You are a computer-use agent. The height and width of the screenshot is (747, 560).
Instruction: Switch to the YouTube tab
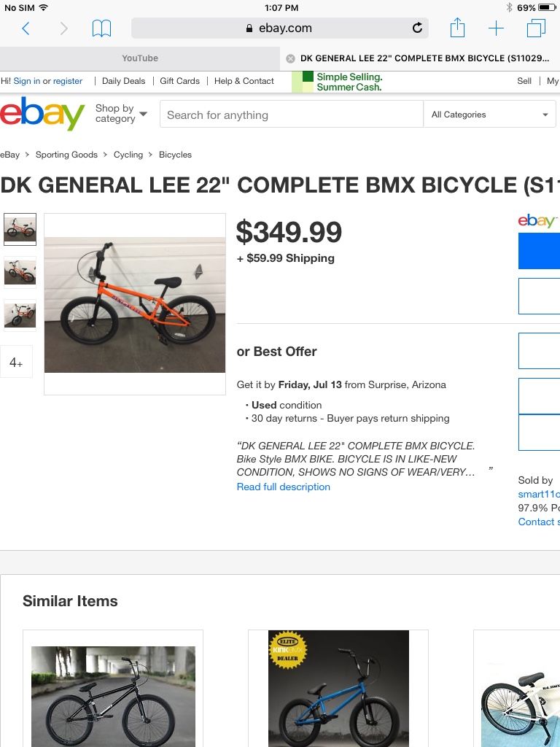[x=140, y=58]
